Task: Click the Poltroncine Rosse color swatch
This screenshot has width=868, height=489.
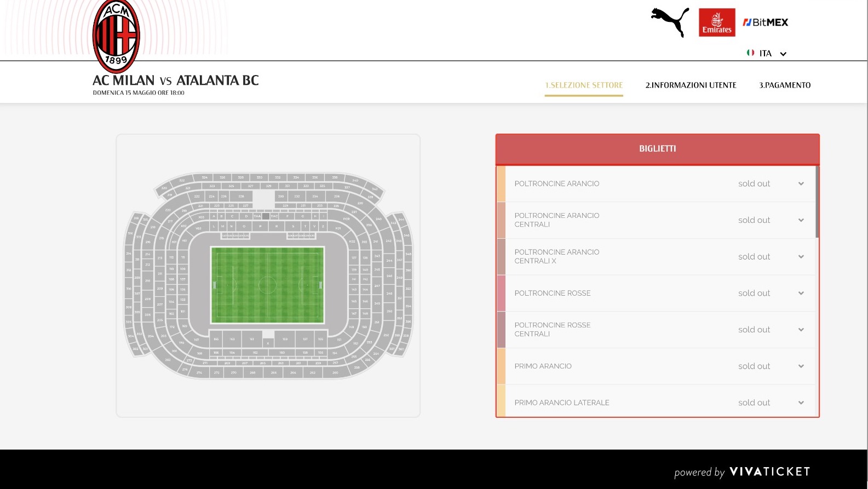Action: click(x=501, y=294)
